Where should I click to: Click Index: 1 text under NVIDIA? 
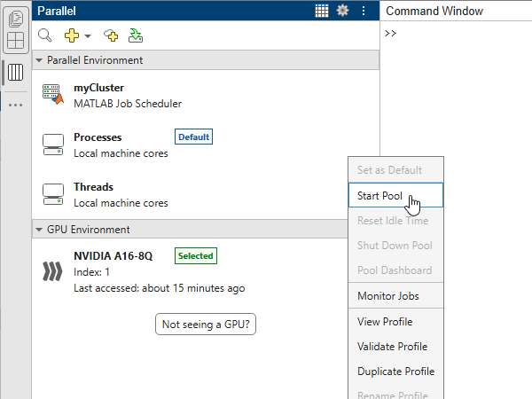click(x=91, y=272)
